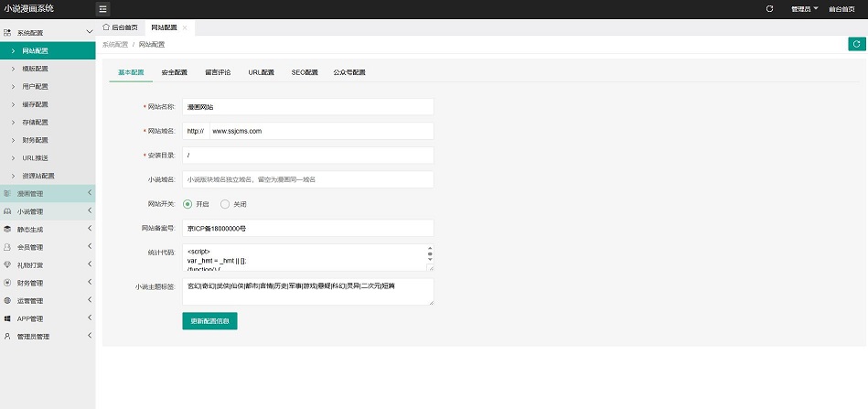Open the 前台首页 link in header
This screenshot has height=409, width=868.
[843, 9]
